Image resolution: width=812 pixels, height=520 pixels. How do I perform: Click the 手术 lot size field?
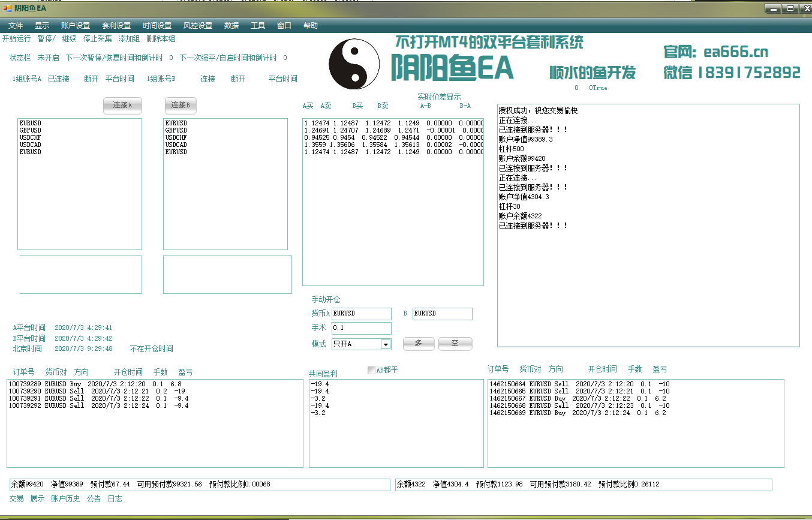(x=361, y=328)
